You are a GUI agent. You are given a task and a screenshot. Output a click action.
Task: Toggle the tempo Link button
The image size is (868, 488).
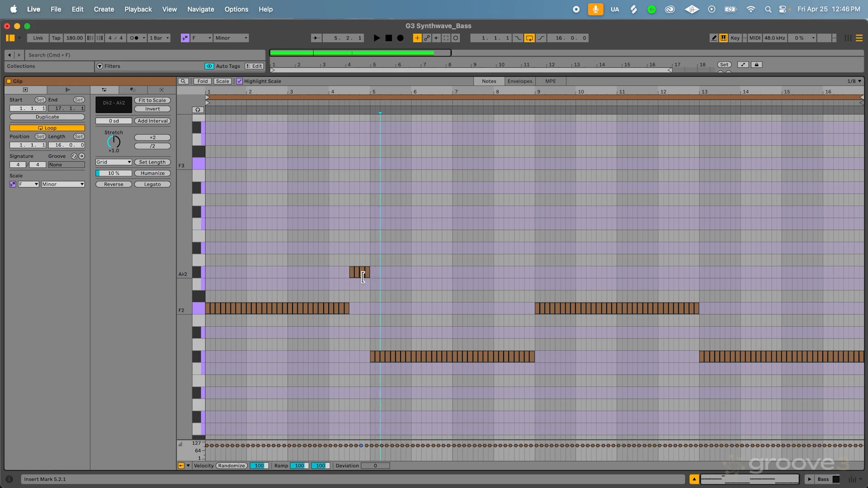pos(38,38)
